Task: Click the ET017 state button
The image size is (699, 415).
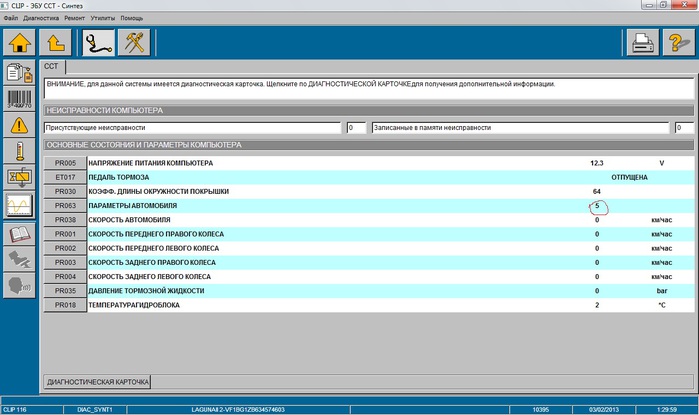Action: [65, 177]
